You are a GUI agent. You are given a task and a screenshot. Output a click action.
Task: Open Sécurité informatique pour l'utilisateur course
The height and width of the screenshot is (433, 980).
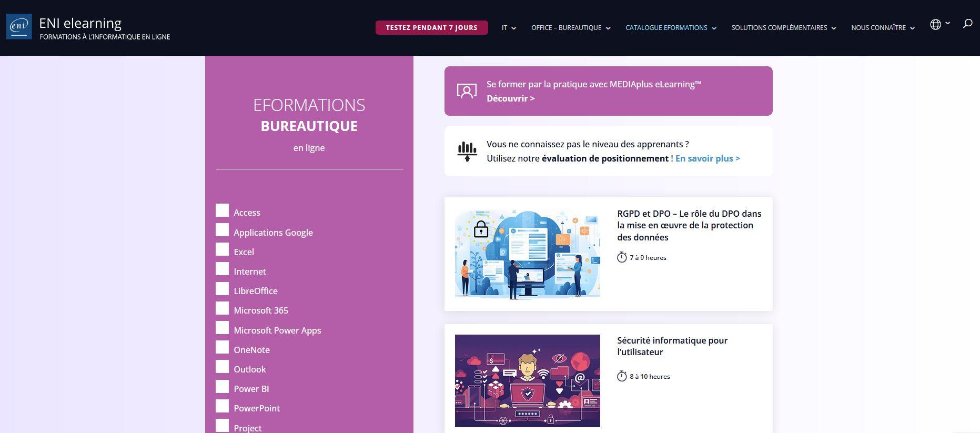pos(672,346)
